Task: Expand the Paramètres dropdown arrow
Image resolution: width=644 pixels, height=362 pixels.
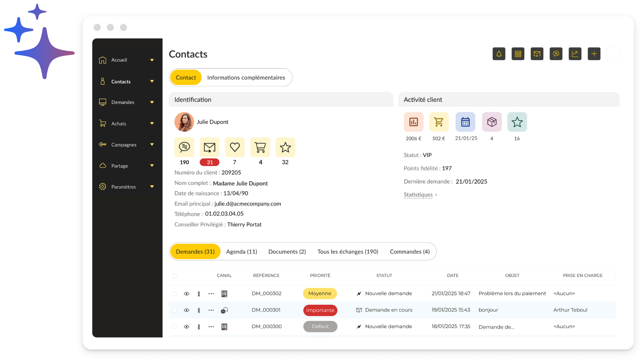Action: tap(152, 187)
